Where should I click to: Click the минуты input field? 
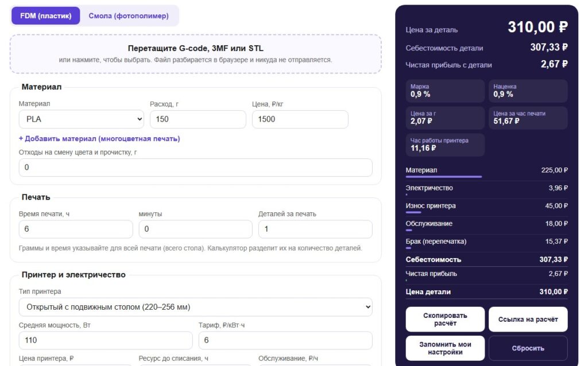coord(195,229)
